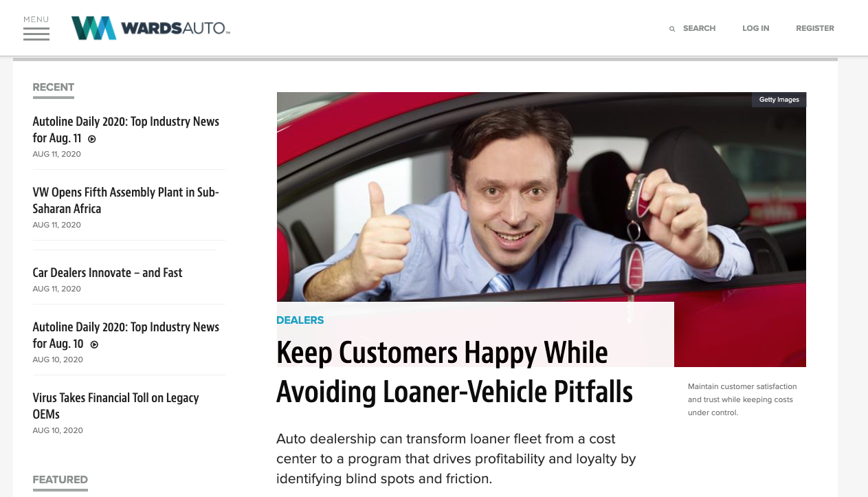Open VW Opens Fifth Assembly Plant article
This screenshot has width=868, height=497.
(126, 200)
